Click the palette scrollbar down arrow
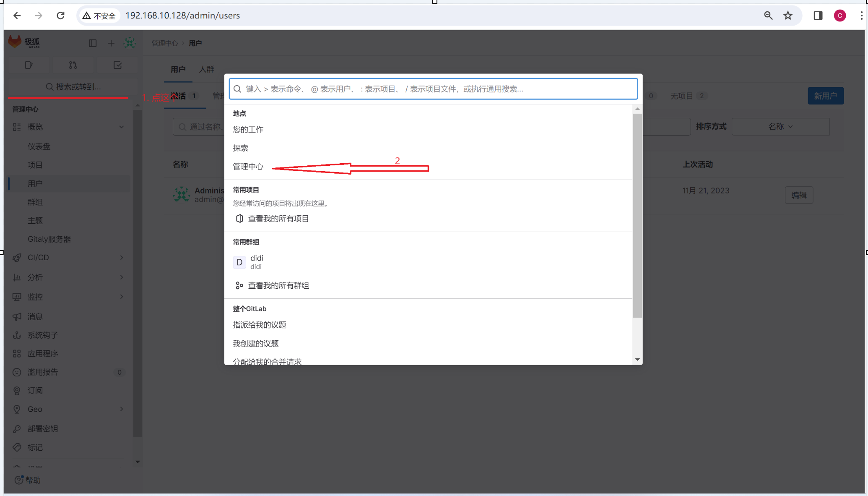The width and height of the screenshot is (868, 496). [x=637, y=360]
